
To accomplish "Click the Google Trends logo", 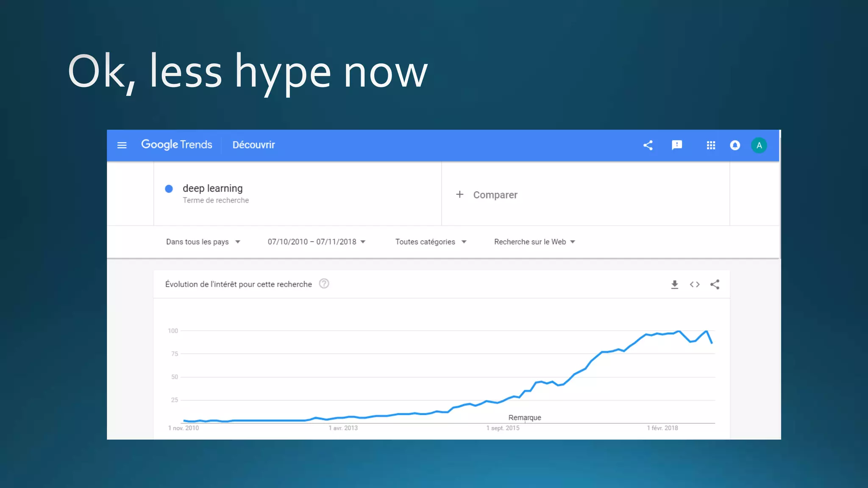I will 176,145.
